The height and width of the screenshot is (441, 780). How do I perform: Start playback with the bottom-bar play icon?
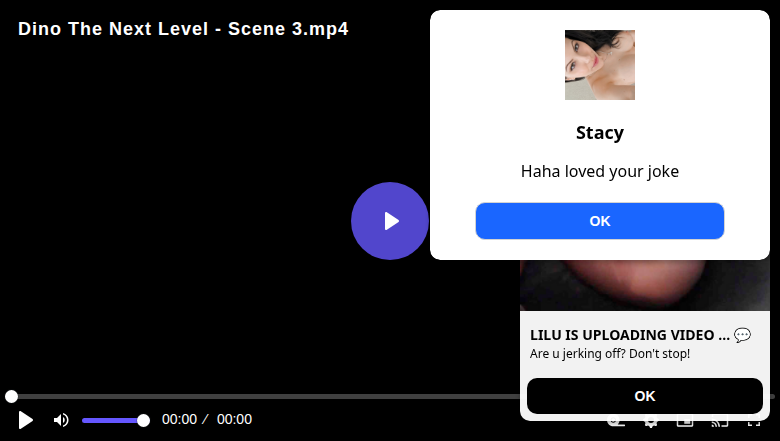pos(25,420)
